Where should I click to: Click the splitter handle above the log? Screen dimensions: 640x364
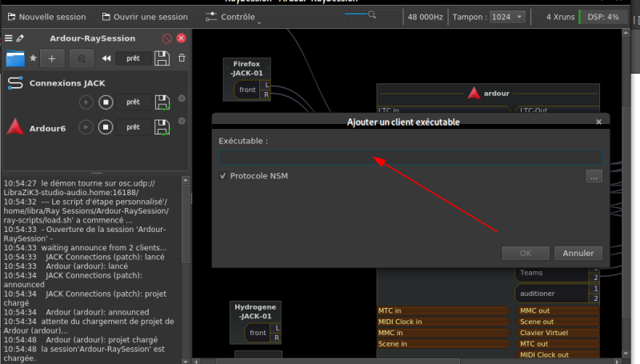96,173
